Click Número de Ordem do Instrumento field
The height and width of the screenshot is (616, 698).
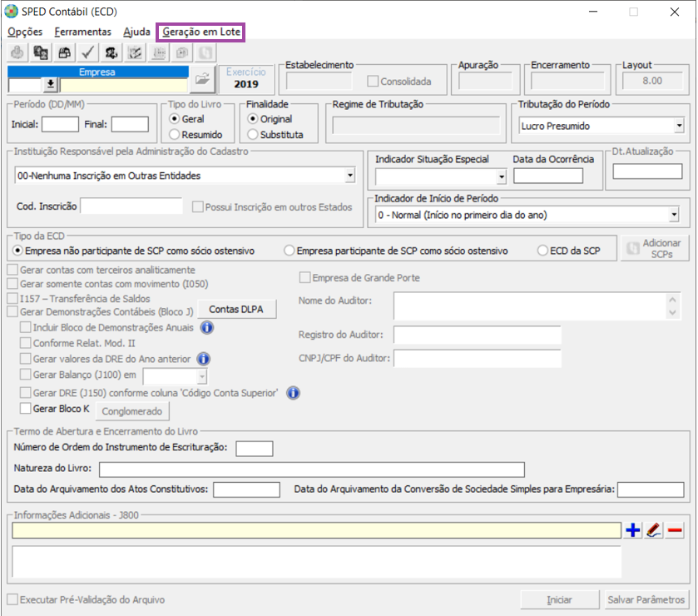point(255,449)
